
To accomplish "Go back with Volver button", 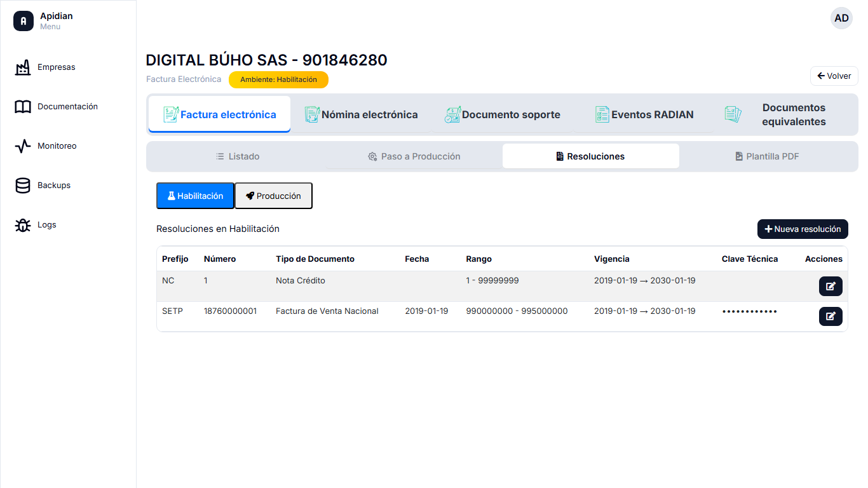I will coord(834,76).
